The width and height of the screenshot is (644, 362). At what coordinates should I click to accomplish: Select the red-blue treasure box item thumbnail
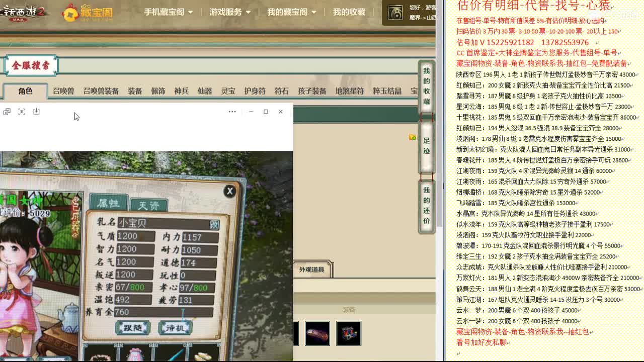[349, 333]
